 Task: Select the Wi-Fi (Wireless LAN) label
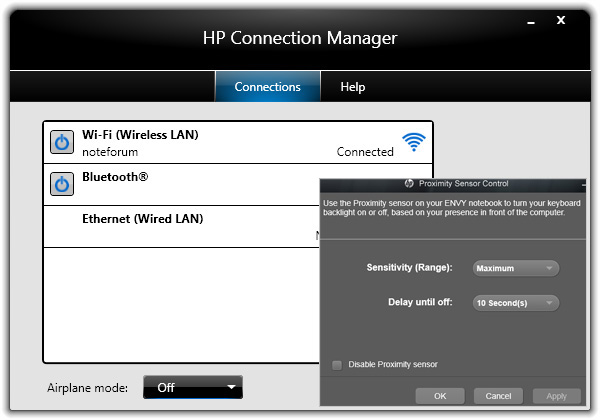click(x=140, y=135)
